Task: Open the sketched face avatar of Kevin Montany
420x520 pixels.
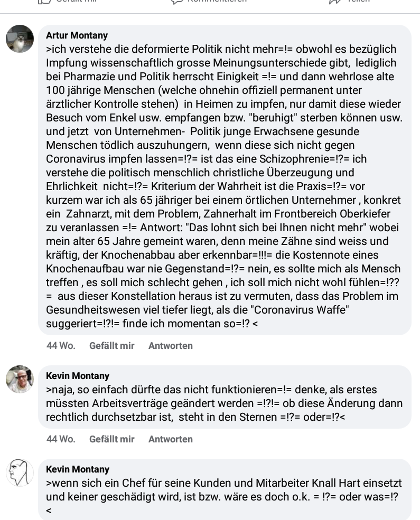Action: click(x=20, y=472)
